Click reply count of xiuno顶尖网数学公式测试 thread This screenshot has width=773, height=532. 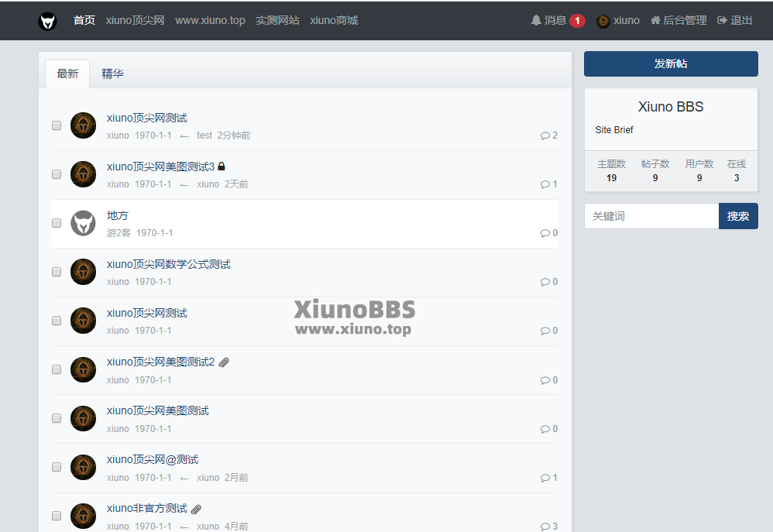(548, 282)
